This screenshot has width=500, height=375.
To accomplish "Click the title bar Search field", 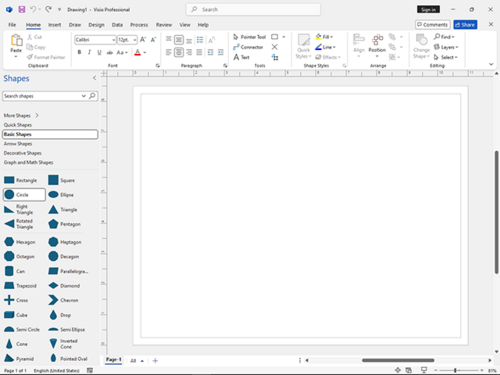I will pos(253,9).
